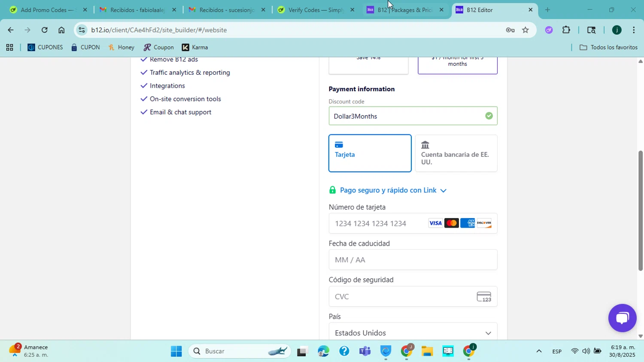Switch to B12 Packages & Pricing tab
Viewport: 644px width, 362px height.
click(404, 9)
